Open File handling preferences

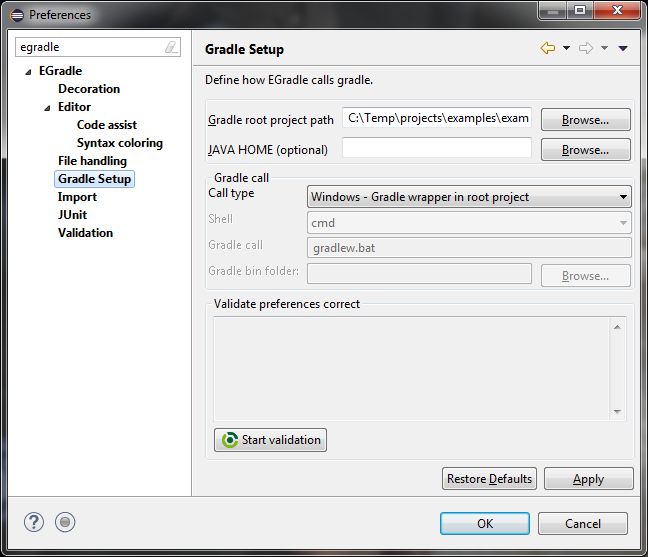coord(92,161)
